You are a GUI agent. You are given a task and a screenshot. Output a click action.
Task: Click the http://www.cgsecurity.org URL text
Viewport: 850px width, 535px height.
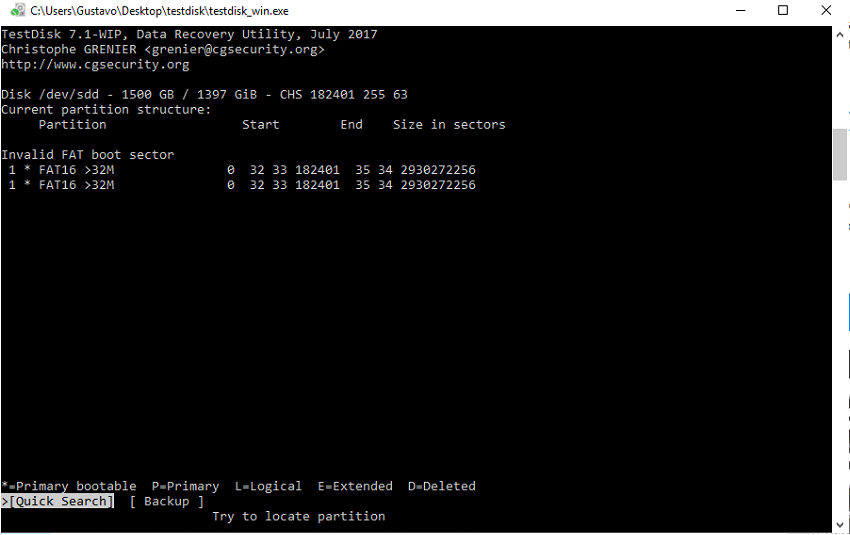95,65
